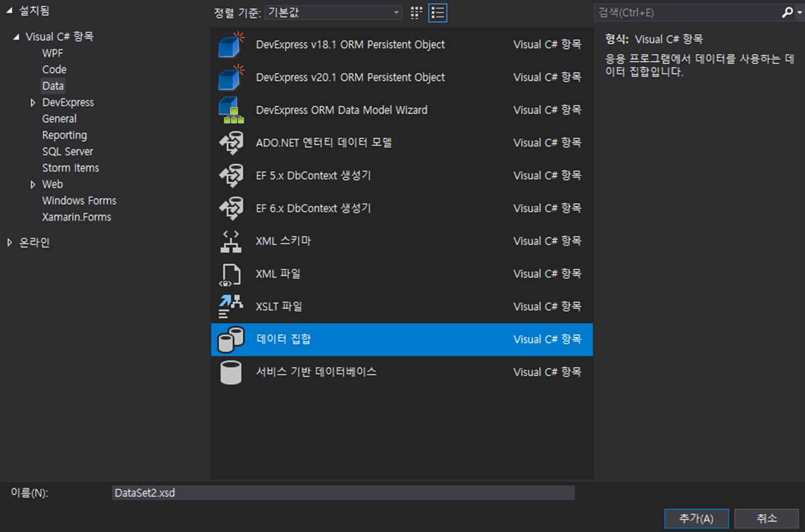The height and width of the screenshot is (532, 805).
Task: Expand the Web tree node
Action: (x=33, y=185)
